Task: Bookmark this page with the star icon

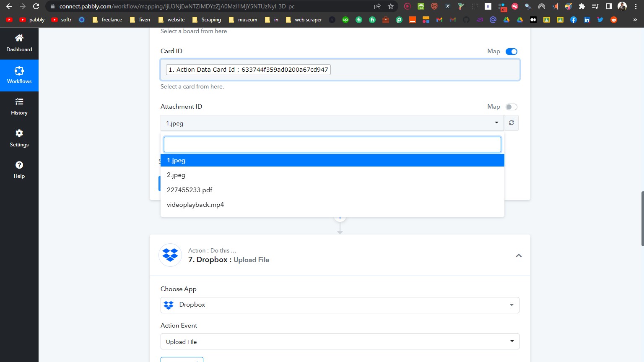Action: pos(391,6)
